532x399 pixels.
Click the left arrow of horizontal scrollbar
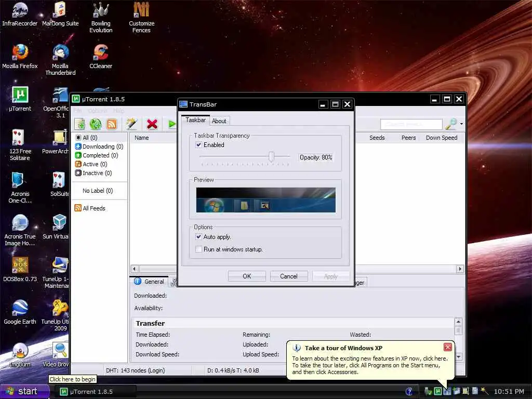(x=135, y=269)
